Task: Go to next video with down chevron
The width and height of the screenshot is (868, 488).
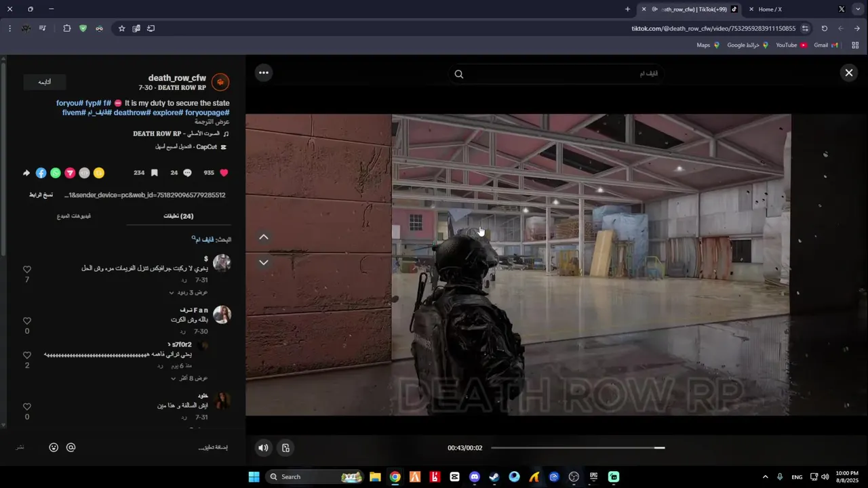Action: coord(264,262)
